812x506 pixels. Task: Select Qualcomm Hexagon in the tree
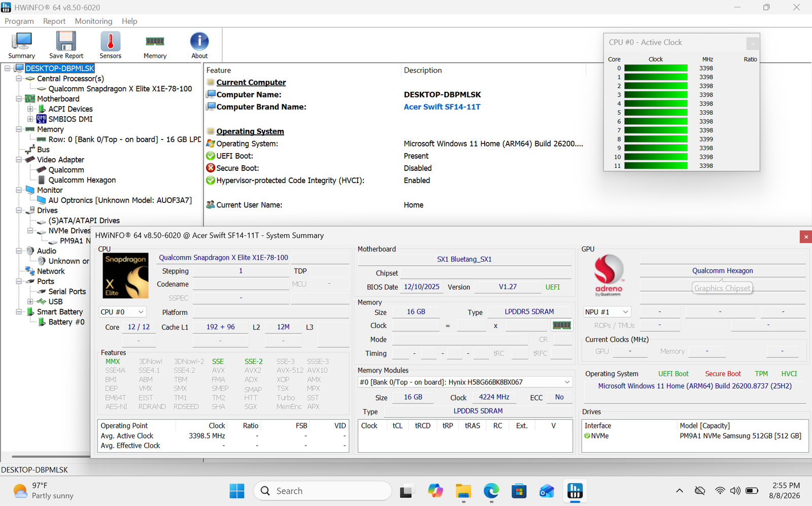[82, 180]
